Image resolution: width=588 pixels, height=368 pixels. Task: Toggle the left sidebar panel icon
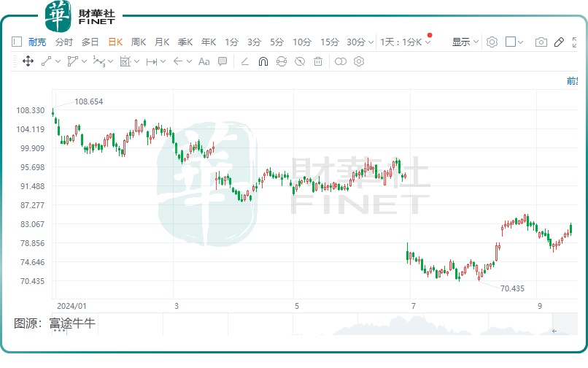pos(17,42)
